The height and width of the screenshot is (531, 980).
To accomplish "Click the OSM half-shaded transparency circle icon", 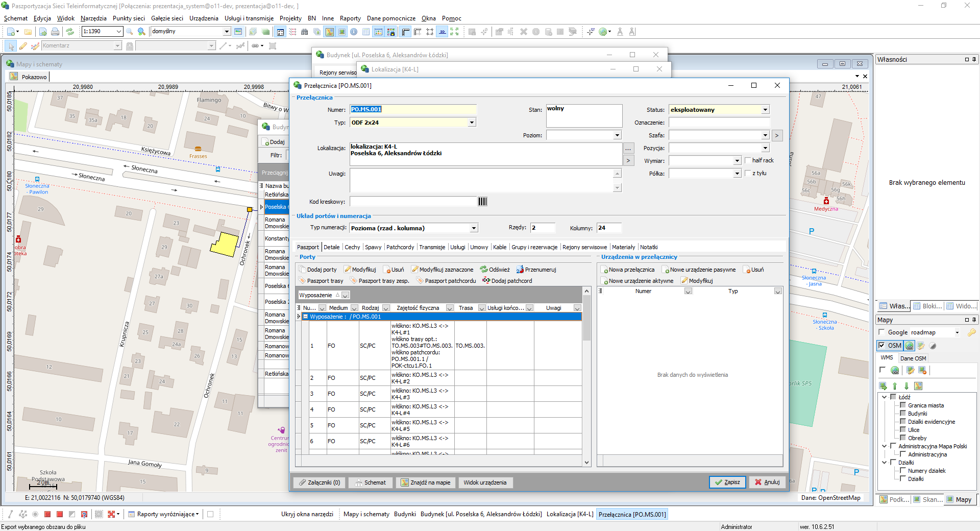I will (933, 346).
